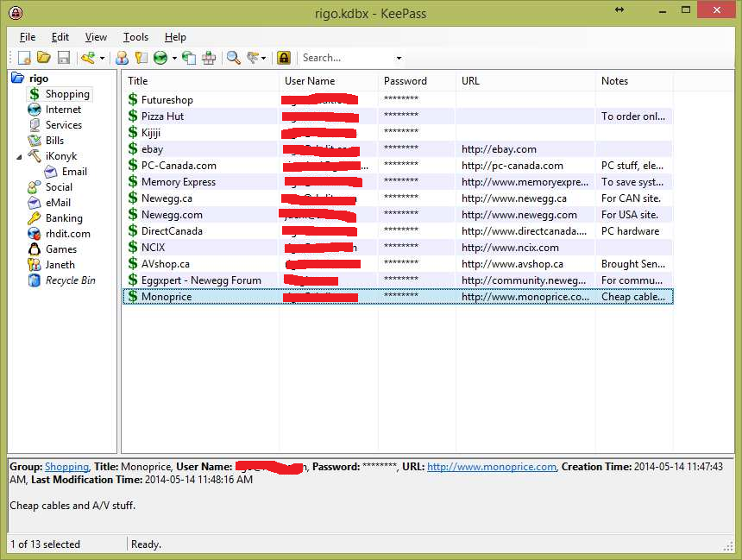Open the dropdown arrow beside the globe icon
The height and width of the screenshot is (560, 742).
(x=174, y=58)
